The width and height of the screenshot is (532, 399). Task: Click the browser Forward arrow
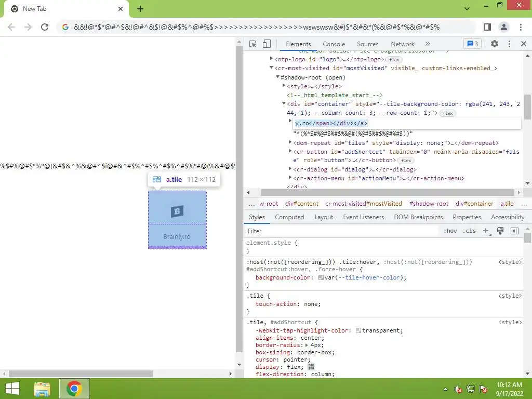(x=28, y=27)
